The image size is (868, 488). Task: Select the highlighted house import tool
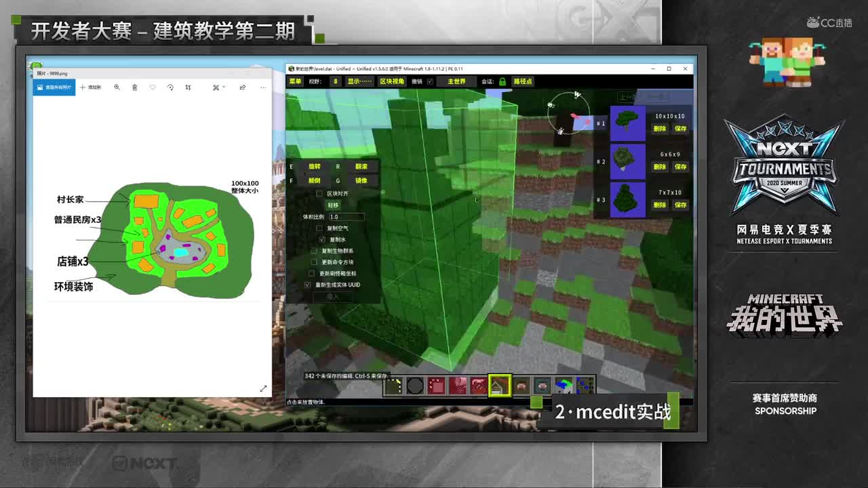pos(500,386)
